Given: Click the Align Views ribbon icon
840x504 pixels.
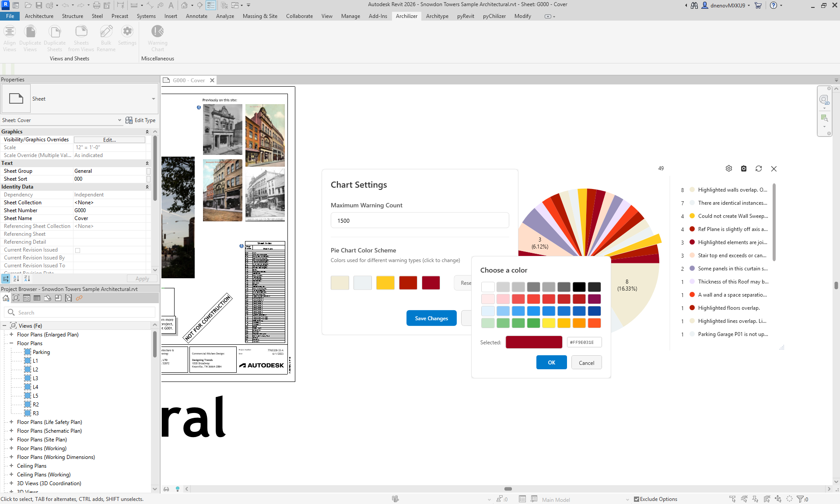Looking at the screenshot, I should (10, 32).
